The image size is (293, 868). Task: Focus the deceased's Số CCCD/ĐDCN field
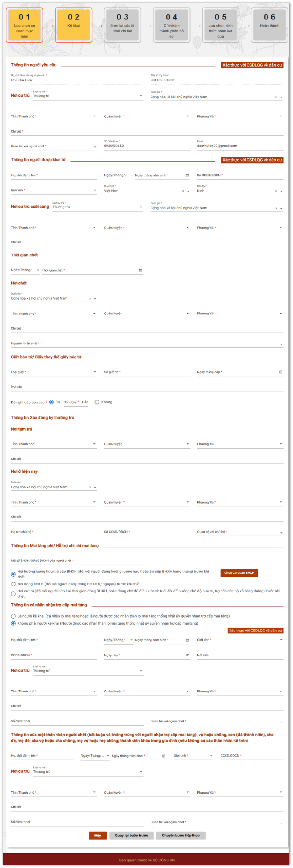[240, 175]
